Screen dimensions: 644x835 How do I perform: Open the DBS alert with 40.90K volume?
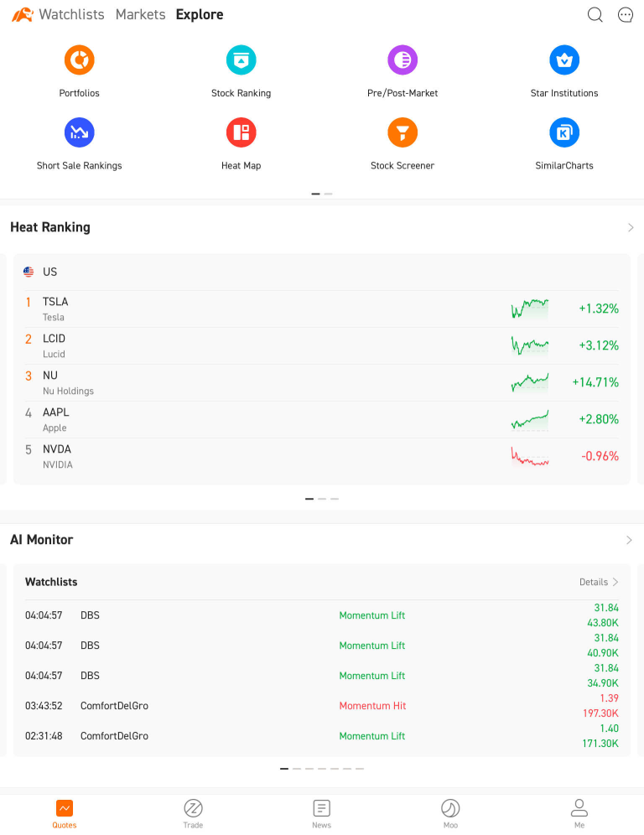click(x=322, y=646)
